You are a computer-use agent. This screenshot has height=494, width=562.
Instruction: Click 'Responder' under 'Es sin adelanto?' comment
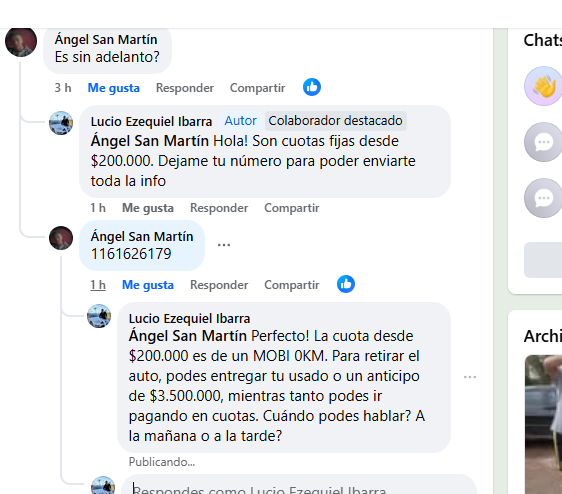point(185,88)
